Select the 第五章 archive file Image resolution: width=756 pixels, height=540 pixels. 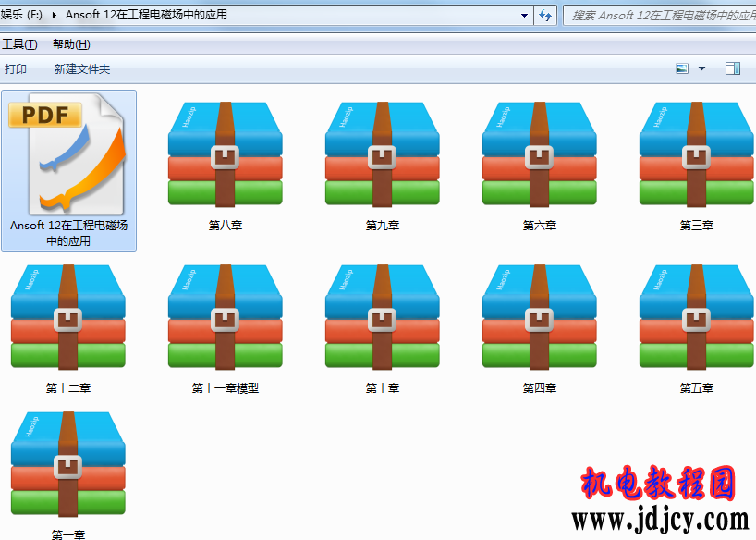[x=696, y=317]
